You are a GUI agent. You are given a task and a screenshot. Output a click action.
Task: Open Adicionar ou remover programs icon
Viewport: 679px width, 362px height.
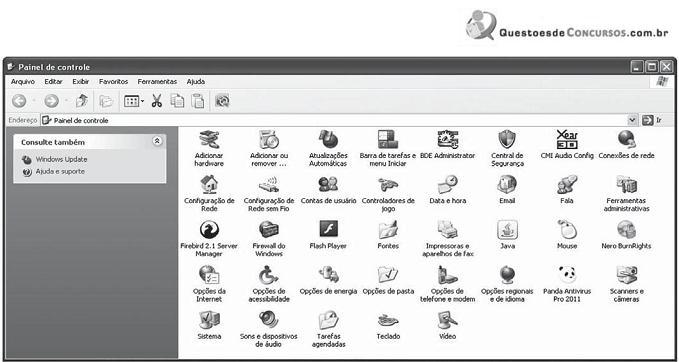tap(269, 140)
